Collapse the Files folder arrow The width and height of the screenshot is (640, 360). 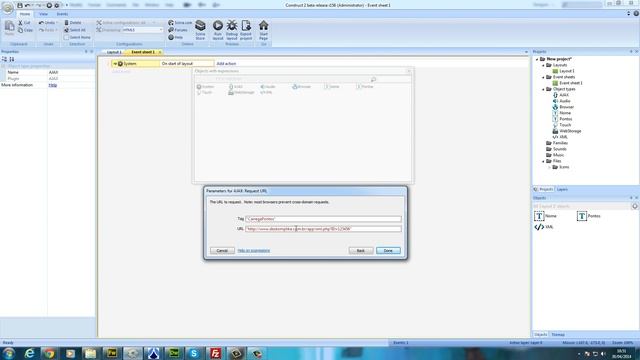point(543,161)
